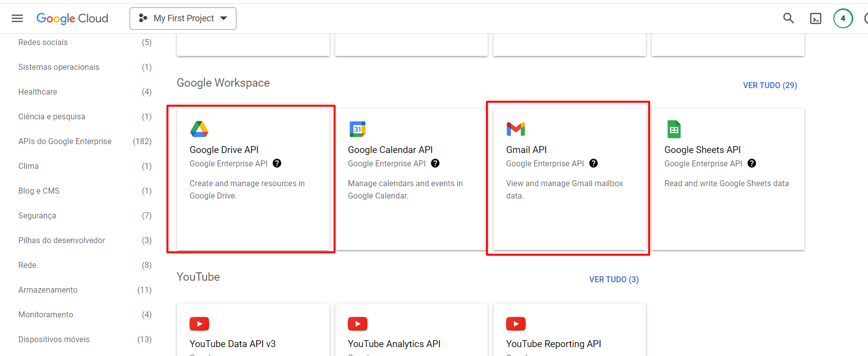868x356 pixels.
Task: Click the (13) count beside Dispositivos móveis
Action: [x=144, y=340]
